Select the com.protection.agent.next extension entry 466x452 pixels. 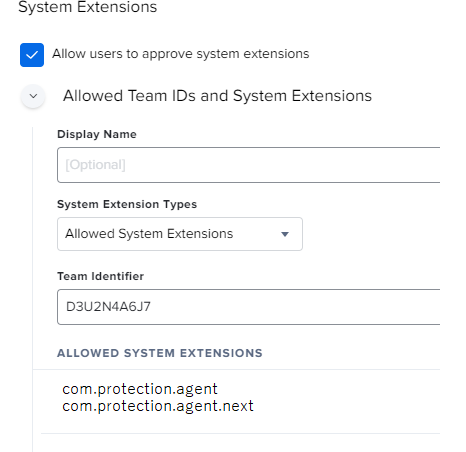[x=158, y=406]
